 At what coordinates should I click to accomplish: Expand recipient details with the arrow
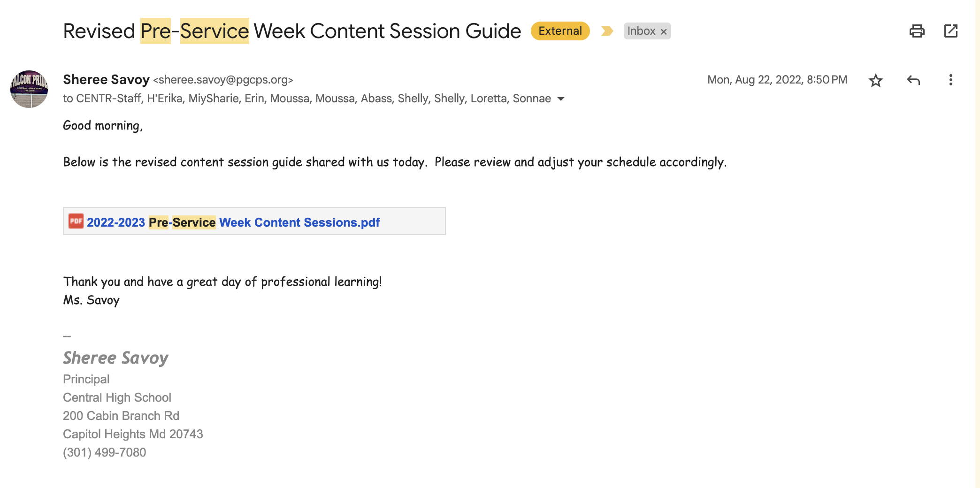click(561, 99)
